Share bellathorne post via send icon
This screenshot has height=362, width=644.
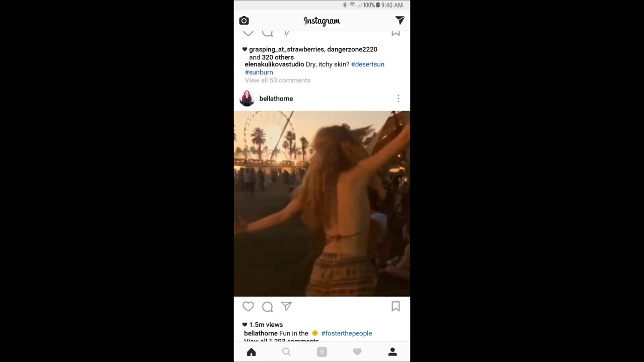pos(286,306)
